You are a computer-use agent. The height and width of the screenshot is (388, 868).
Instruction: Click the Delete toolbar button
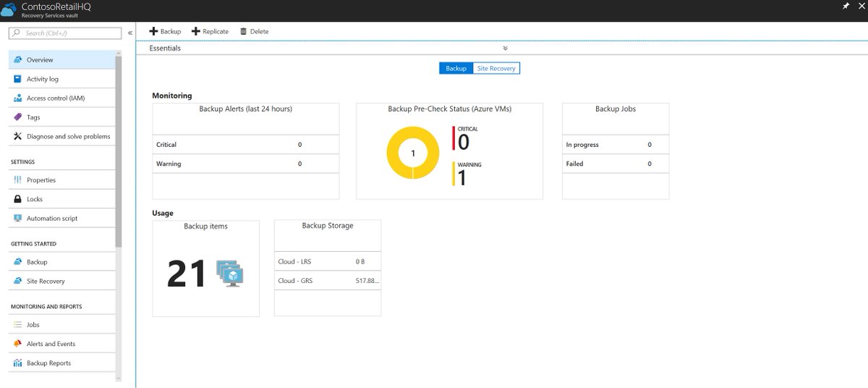[x=254, y=31]
